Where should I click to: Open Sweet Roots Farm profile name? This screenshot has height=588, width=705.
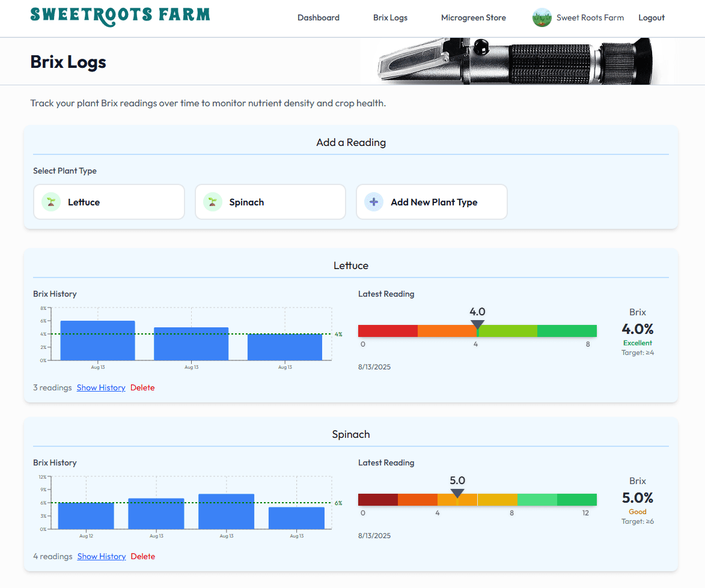point(590,17)
